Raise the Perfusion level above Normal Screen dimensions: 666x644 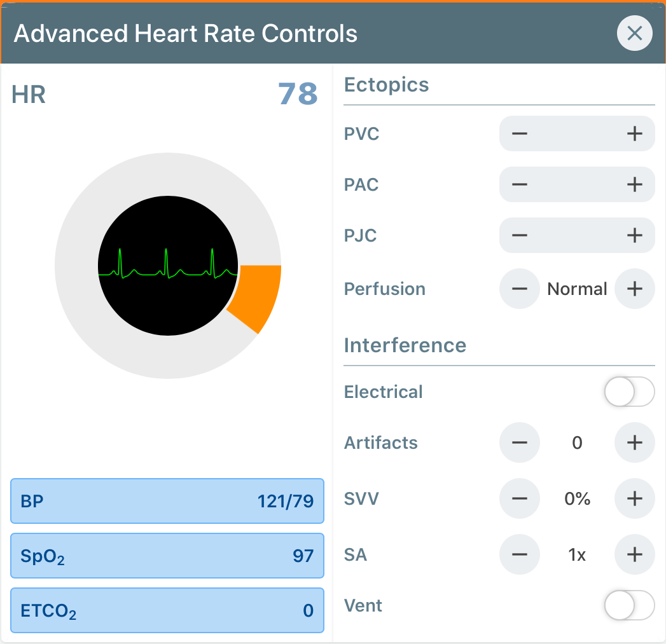[x=634, y=289]
